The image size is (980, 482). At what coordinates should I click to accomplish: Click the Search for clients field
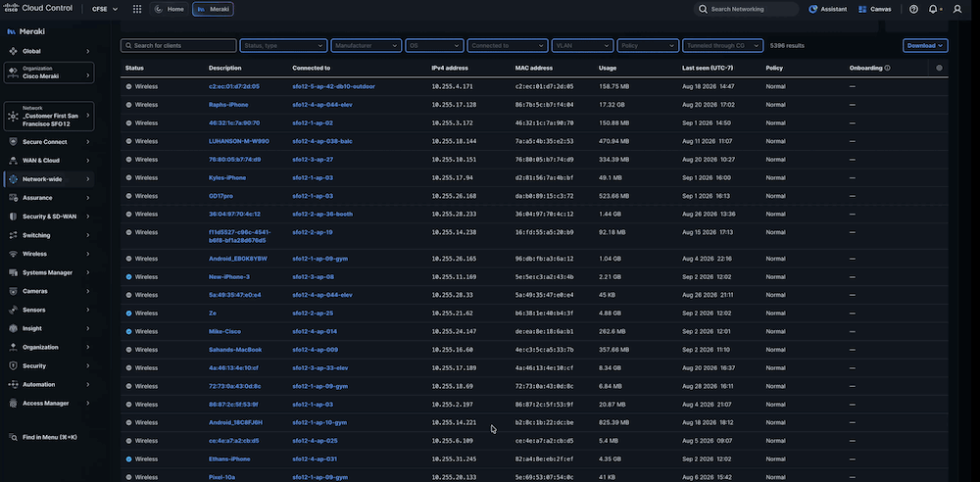coord(178,46)
